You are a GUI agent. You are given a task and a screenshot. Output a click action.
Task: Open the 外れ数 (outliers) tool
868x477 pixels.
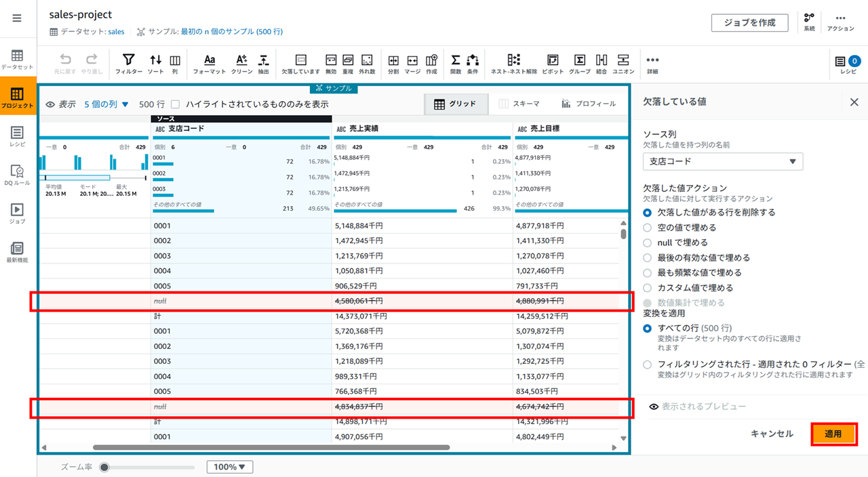click(x=367, y=64)
